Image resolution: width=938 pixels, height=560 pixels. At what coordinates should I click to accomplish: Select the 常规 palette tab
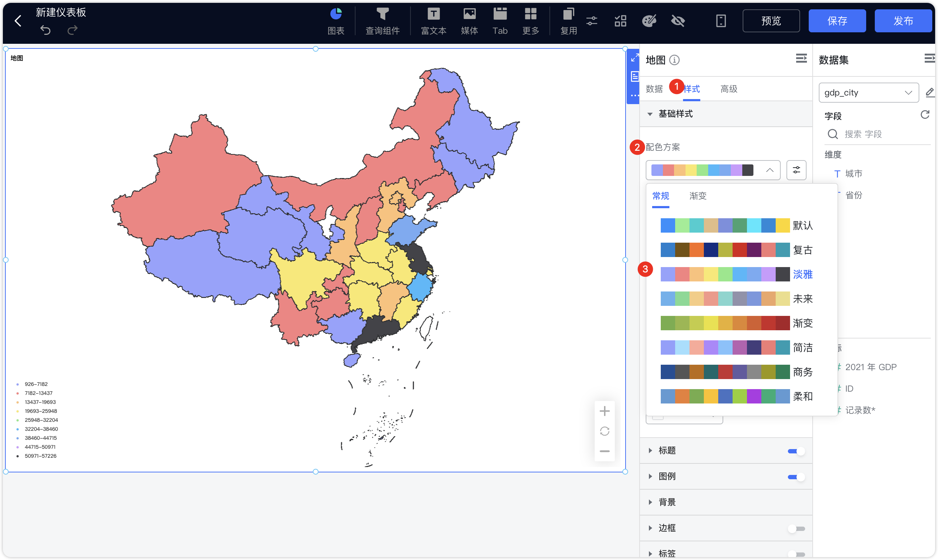pos(660,196)
